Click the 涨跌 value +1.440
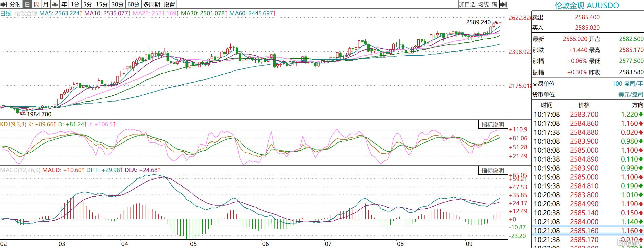The image size is (644, 248). coord(578,50)
